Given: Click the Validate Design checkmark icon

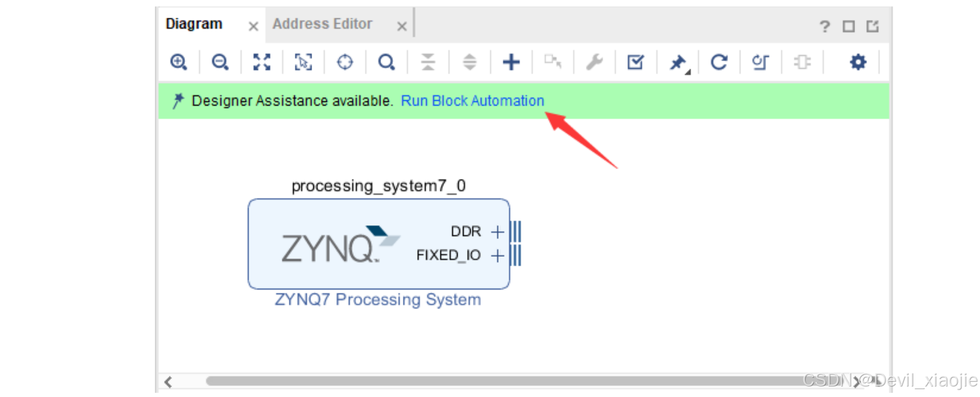Looking at the screenshot, I should (636, 62).
